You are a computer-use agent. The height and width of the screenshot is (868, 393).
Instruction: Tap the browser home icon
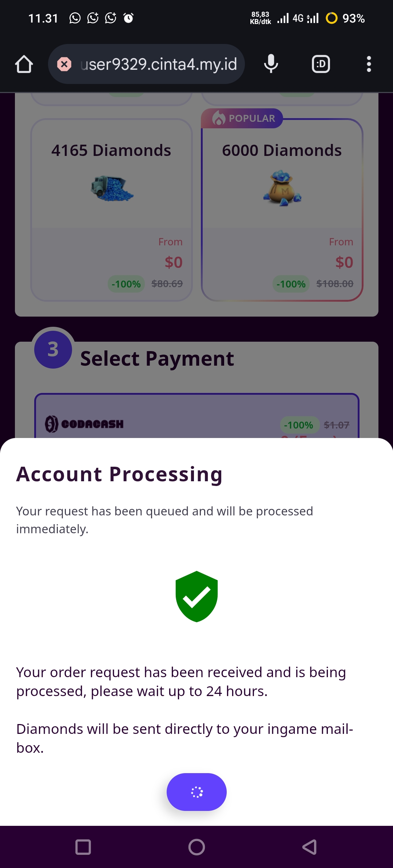tap(24, 64)
